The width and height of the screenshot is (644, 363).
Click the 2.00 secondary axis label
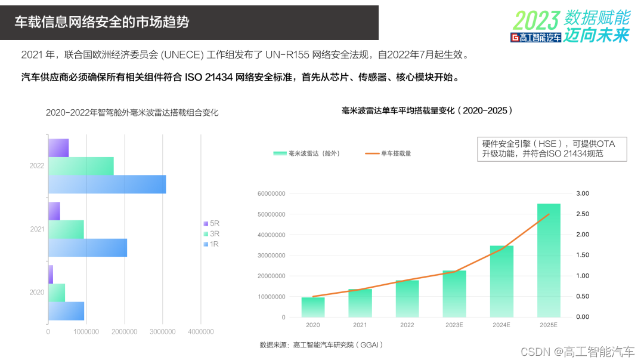click(x=583, y=234)
